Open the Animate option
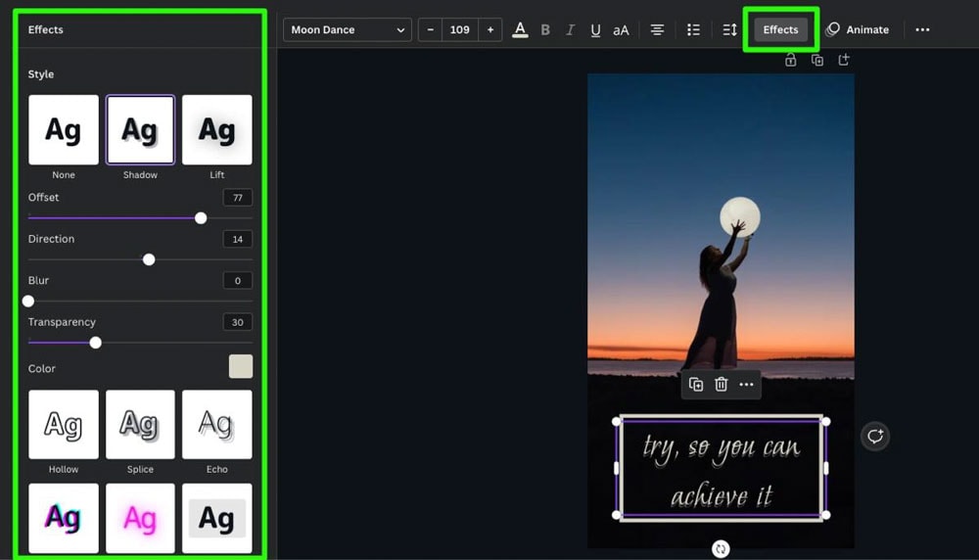Viewport: 979px width, 560px height. click(858, 30)
